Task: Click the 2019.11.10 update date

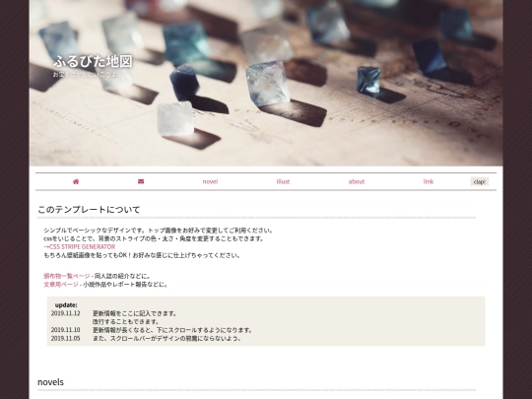Action: coord(65,330)
